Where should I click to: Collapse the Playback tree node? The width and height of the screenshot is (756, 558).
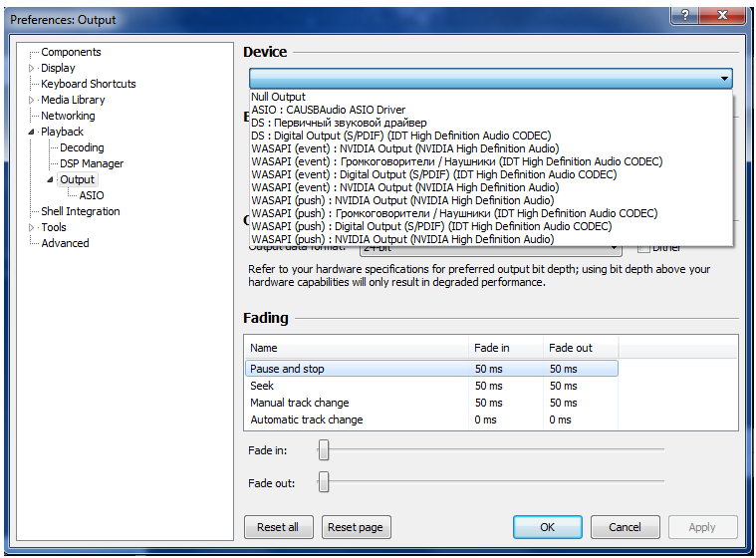tap(32, 132)
